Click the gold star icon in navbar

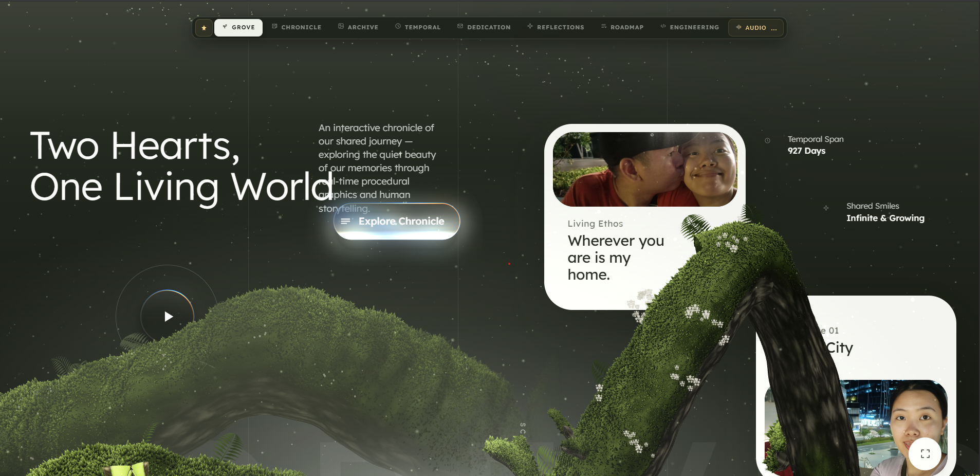[x=204, y=28]
